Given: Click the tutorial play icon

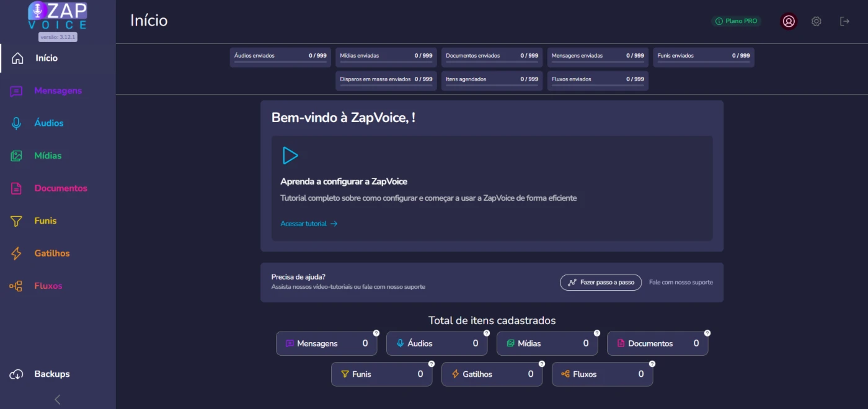Looking at the screenshot, I should (290, 156).
